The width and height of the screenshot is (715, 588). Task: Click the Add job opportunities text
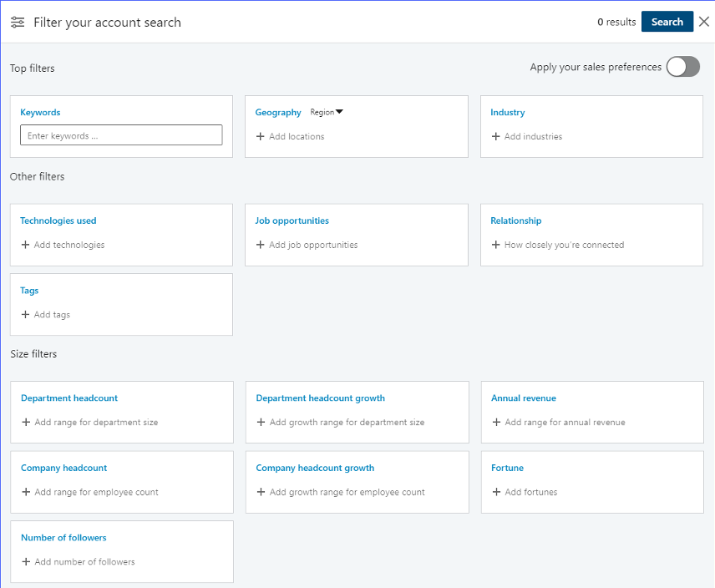point(313,245)
